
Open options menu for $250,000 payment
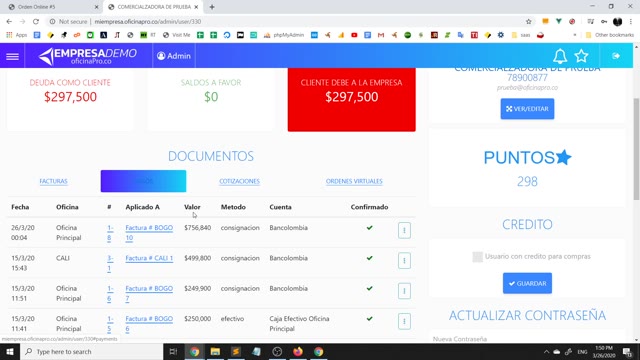tap(404, 321)
